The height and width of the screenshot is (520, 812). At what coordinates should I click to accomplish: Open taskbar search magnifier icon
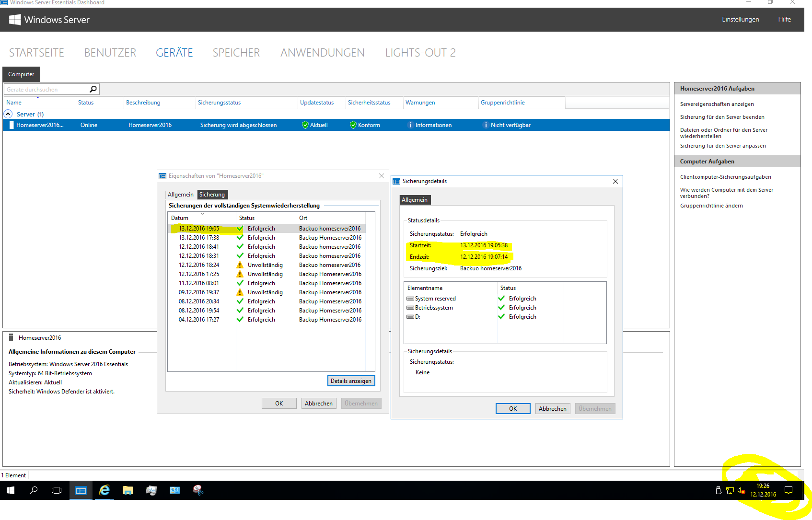point(34,490)
